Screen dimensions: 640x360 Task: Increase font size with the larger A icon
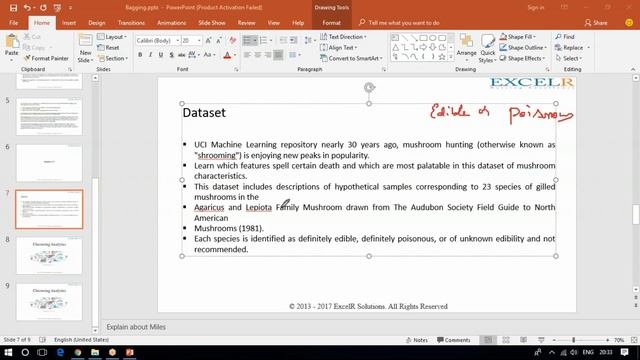click(x=209, y=40)
